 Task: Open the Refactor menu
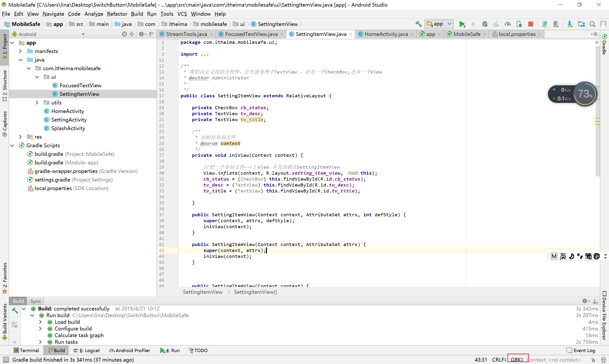pos(117,14)
